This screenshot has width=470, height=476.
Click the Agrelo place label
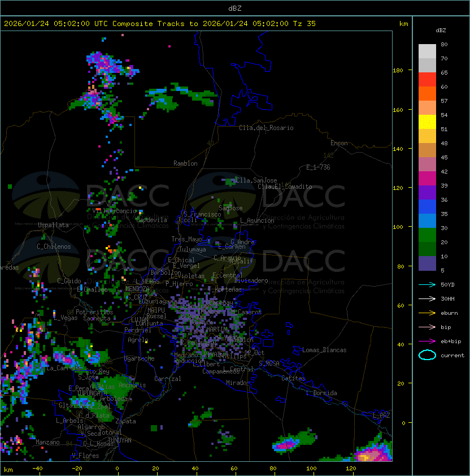click(138, 340)
